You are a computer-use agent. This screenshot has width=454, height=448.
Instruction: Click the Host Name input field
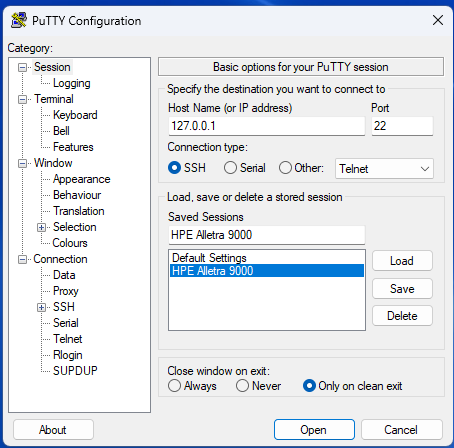(267, 126)
